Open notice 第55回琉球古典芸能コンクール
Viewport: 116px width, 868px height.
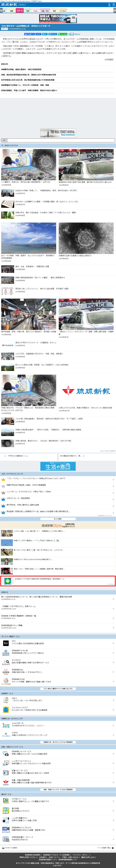36,597
